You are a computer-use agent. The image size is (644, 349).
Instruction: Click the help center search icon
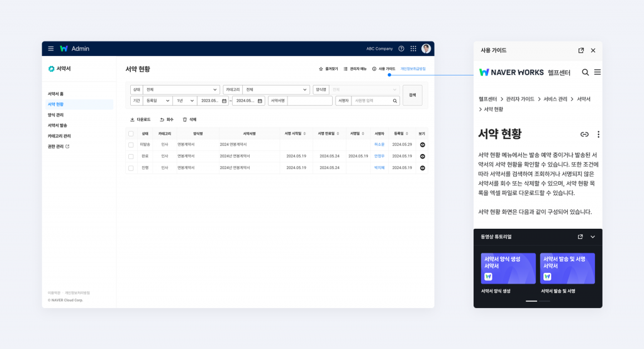[586, 72]
